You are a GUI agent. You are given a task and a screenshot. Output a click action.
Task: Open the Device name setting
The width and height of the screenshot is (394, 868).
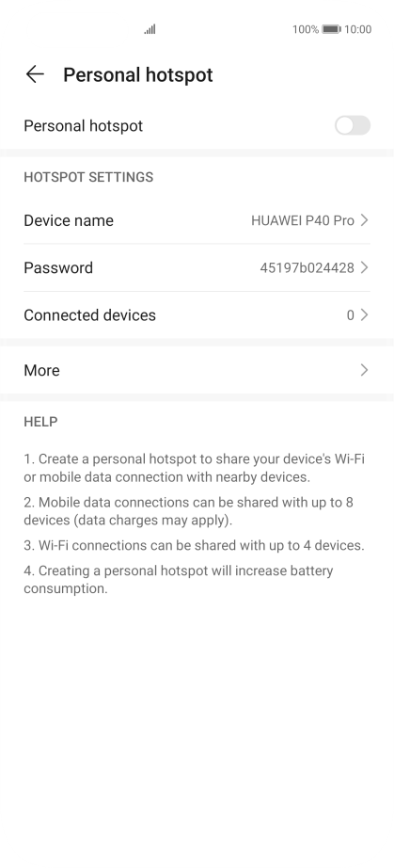click(x=197, y=220)
